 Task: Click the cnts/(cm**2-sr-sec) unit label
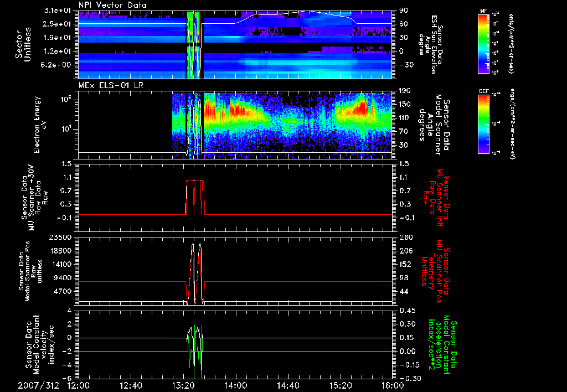point(510,44)
